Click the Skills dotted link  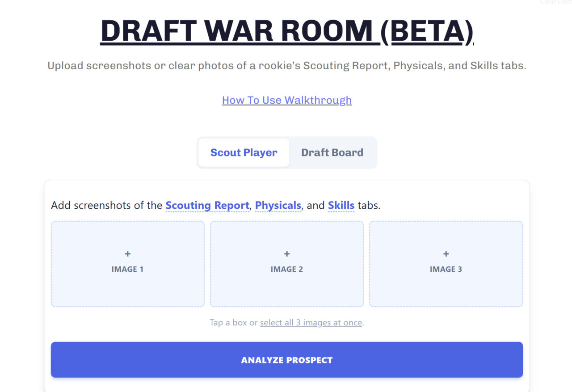pos(341,206)
